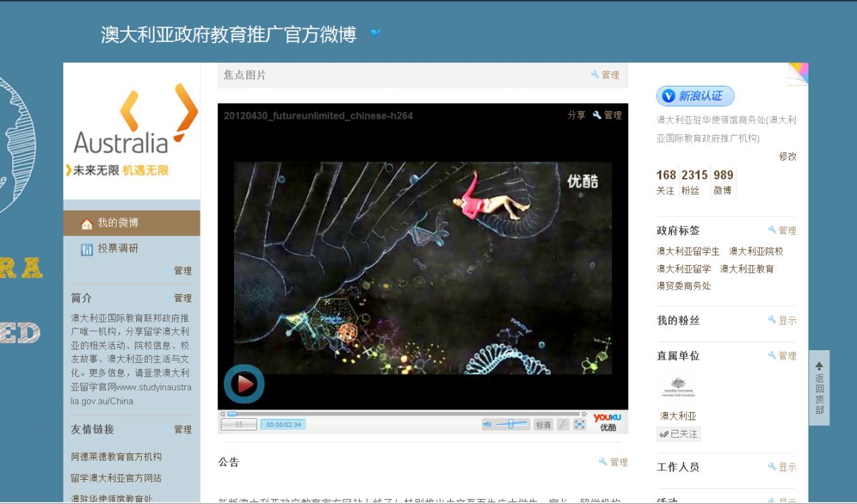Click 管理 beside 政府标签
This screenshot has width=857, height=504.
click(787, 231)
